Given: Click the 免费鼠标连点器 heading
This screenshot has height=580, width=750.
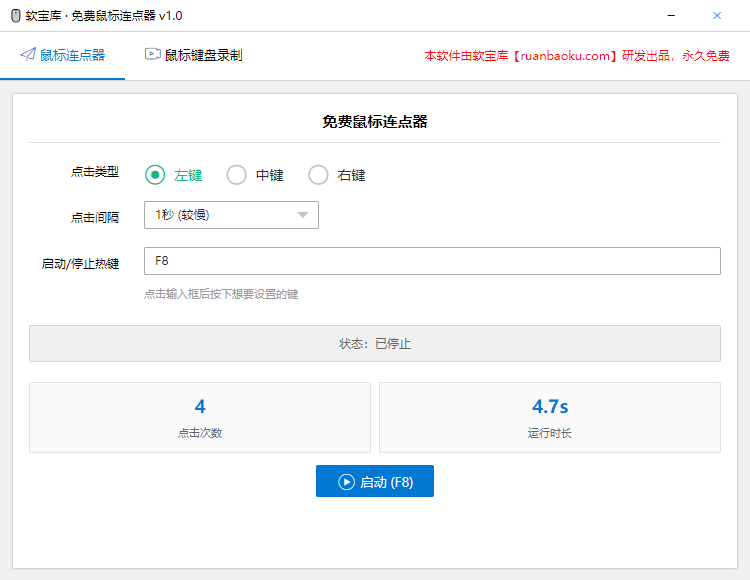Looking at the screenshot, I should pyautogui.click(x=375, y=122).
